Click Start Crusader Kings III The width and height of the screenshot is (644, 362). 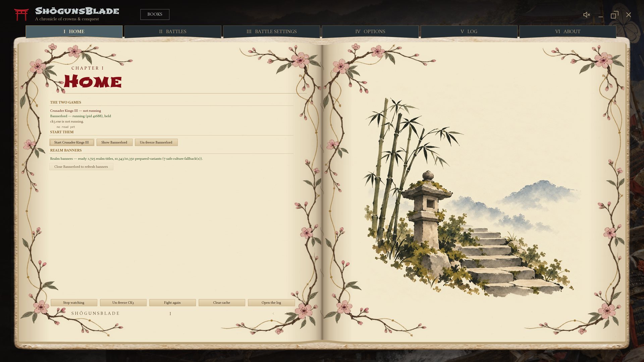point(71,142)
